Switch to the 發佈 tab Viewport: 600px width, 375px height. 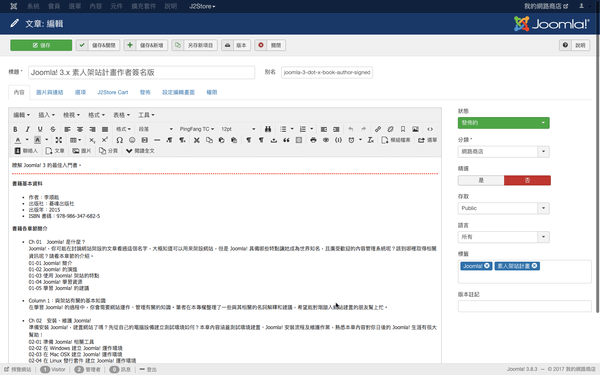pos(145,92)
